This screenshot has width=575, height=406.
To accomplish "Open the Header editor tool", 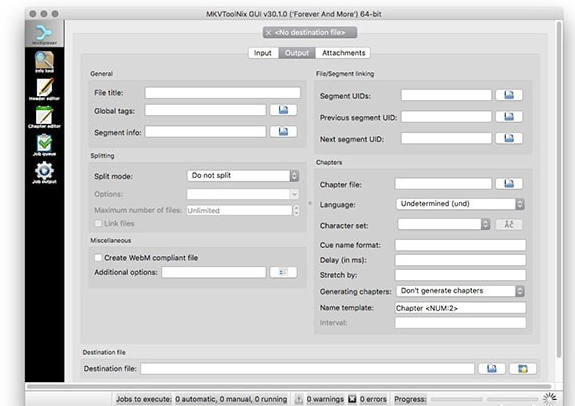I will point(44,89).
